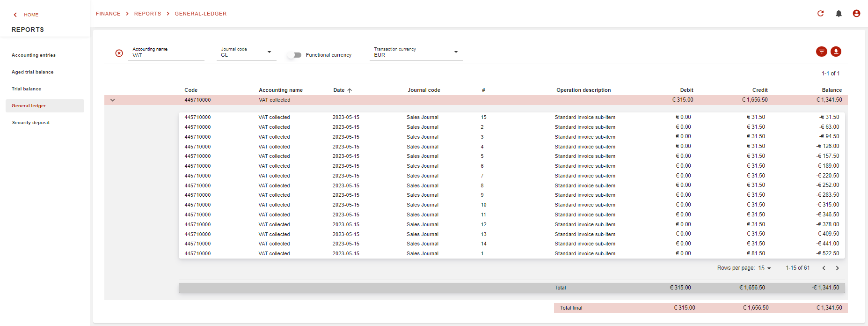Select Aged trial balance report

pyautogui.click(x=33, y=72)
